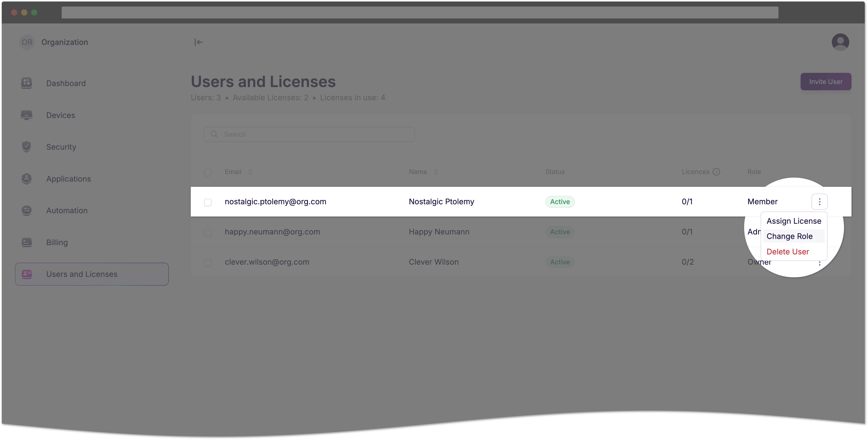
Task: Sort by Name column arrows
Action: [436, 172]
